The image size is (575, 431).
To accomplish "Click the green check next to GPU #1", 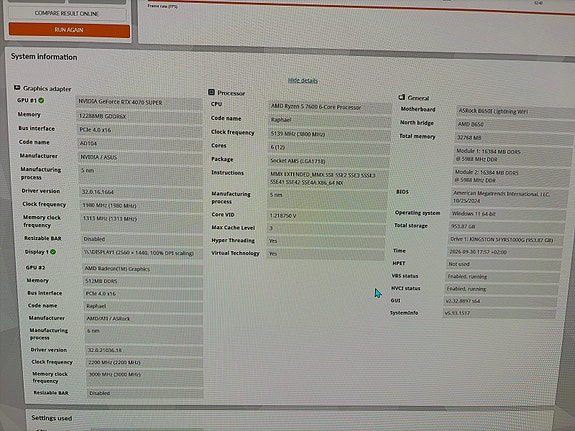I will click(x=41, y=100).
